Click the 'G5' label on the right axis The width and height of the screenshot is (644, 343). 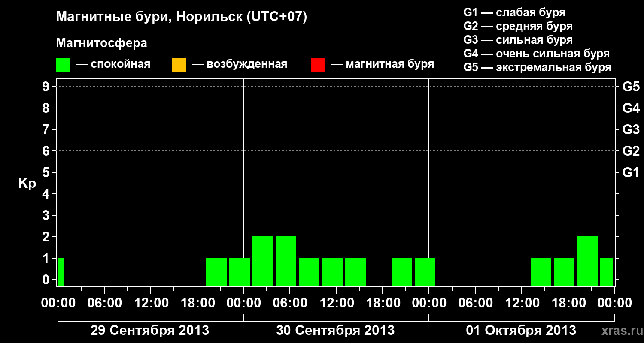(x=631, y=87)
